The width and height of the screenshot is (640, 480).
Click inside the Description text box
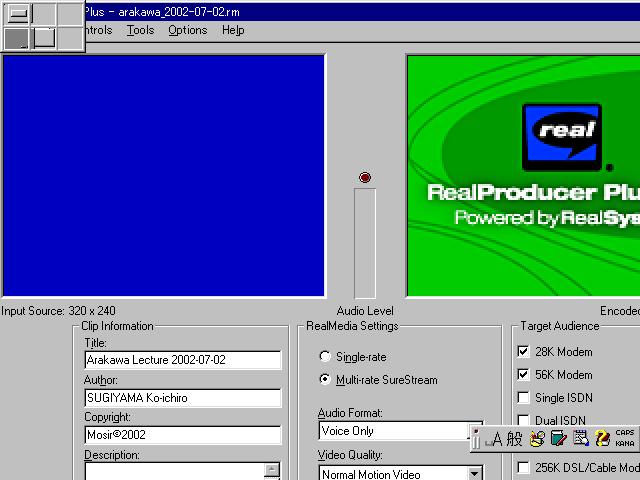[x=175, y=471]
